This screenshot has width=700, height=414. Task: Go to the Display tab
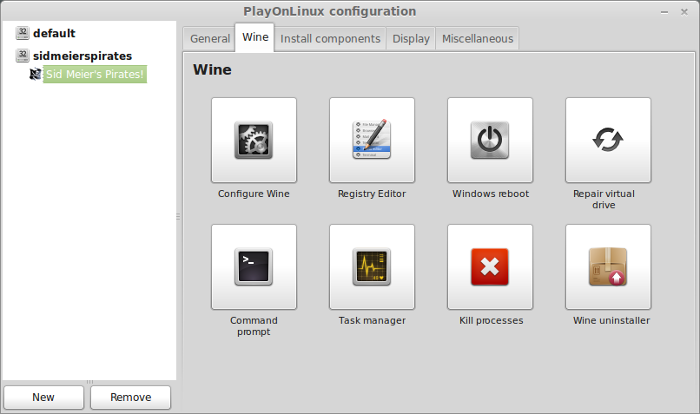click(x=411, y=39)
